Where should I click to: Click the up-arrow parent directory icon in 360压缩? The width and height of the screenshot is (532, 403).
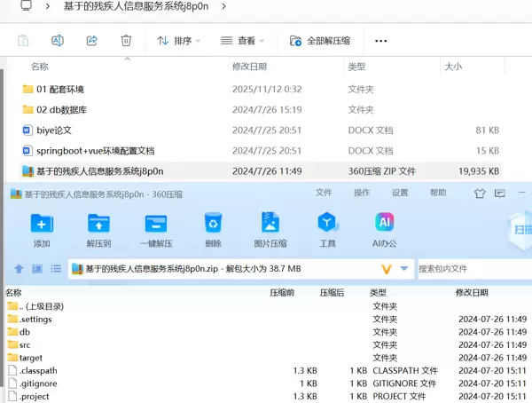click(19, 268)
